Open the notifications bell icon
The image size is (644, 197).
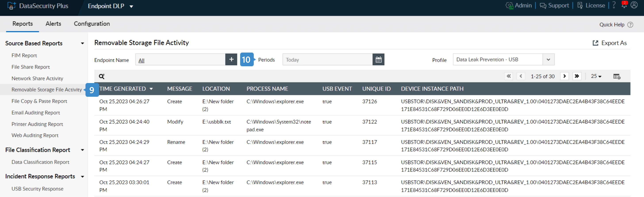coord(624,5)
